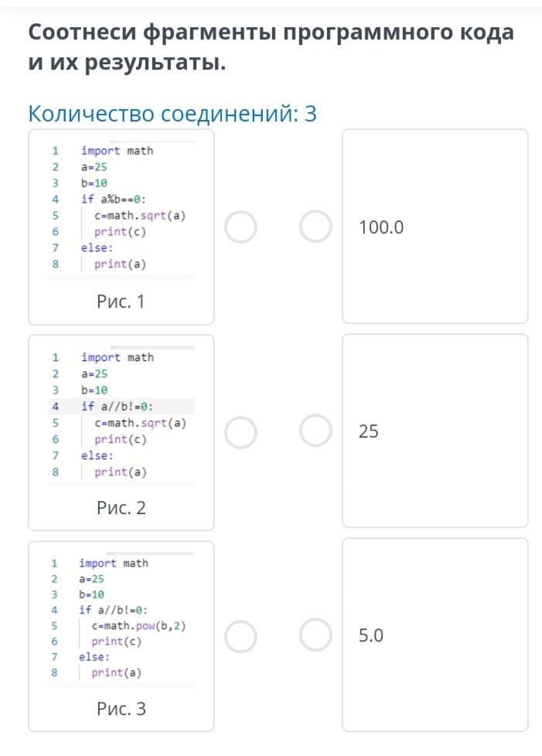Click the 'if a%b==0:' line in Рис. 1
Viewport: 542px width, 756px height.
[113, 199]
